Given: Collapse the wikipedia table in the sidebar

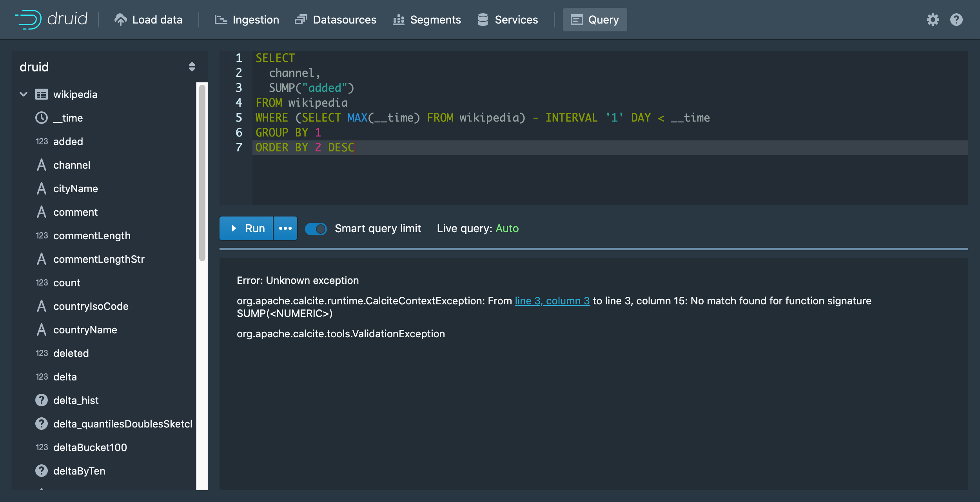Looking at the screenshot, I should click(x=23, y=94).
